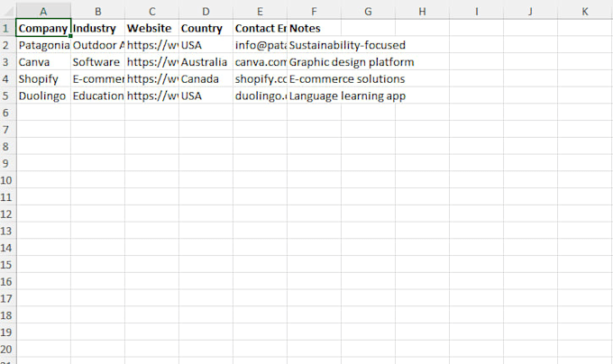Select the USA cell in Duolingo's row
Image resolution: width=613 pixels, height=364 pixels.
[x=206, y=96]
